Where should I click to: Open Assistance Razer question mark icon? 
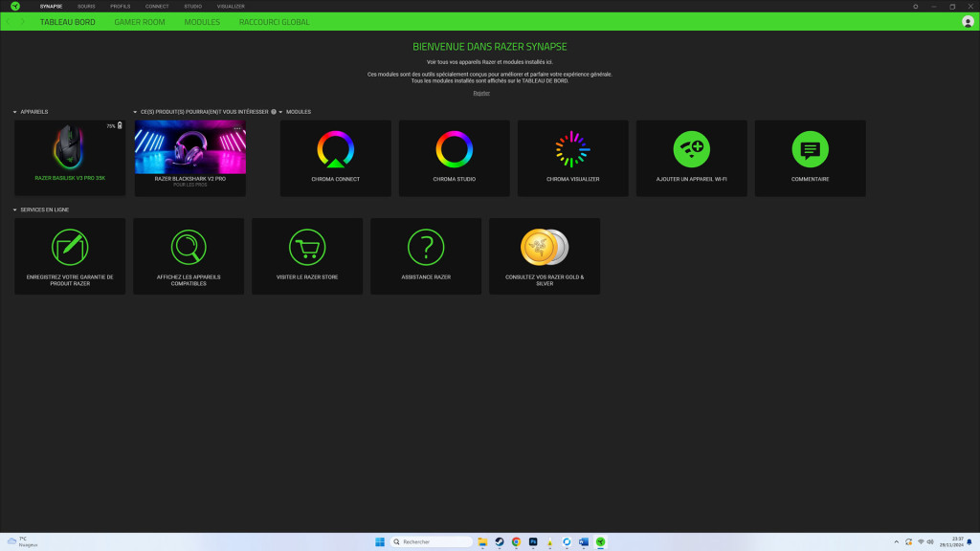click(x=426, y=247)
